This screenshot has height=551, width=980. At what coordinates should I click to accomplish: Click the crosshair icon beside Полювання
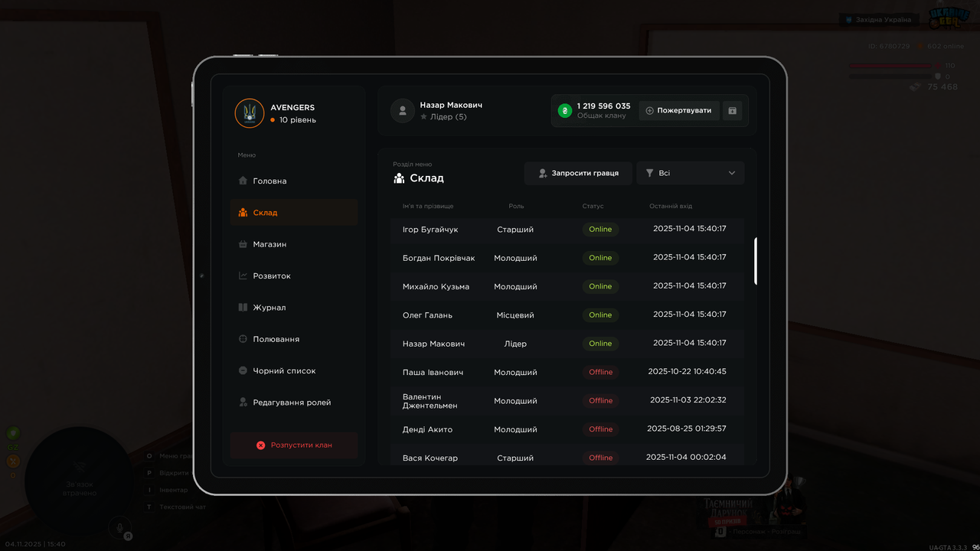(243, 339)
